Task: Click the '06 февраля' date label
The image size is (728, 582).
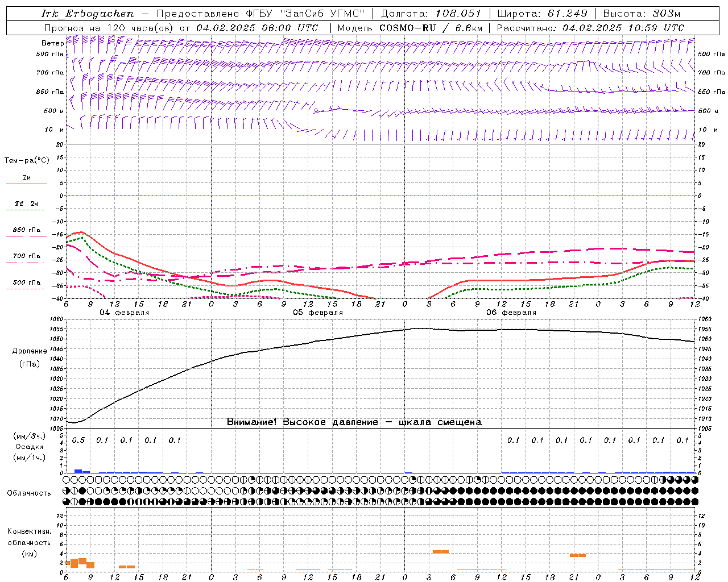Action: click(x=511, y=313)
